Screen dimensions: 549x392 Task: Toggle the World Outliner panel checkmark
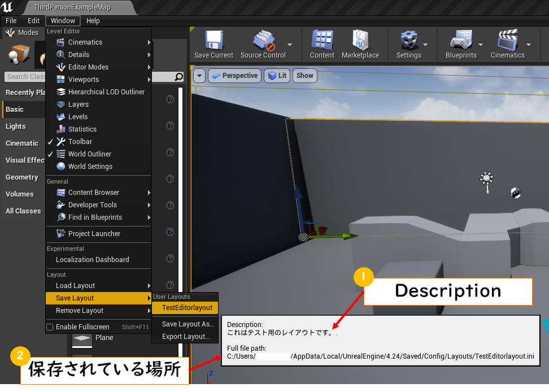(x=50, y=154)
